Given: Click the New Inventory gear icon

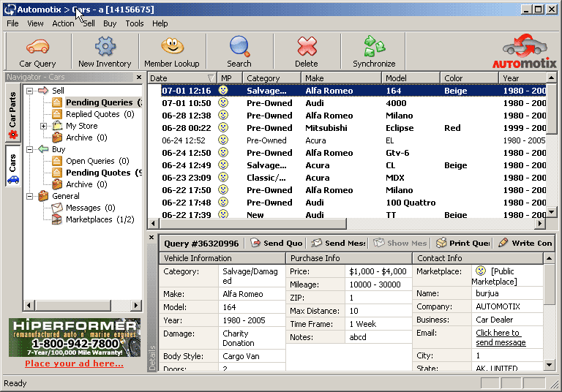Looking at the screenshot, I should coord(105,46).
